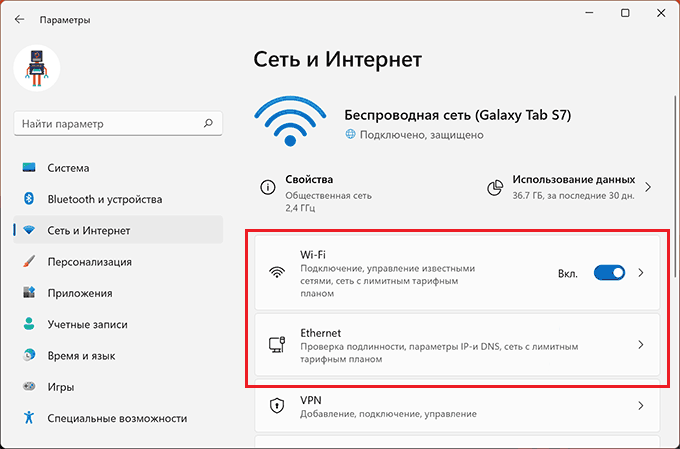Click the Специальные возможности accessibility icon
Screen dimensions: 680x449
29,417
